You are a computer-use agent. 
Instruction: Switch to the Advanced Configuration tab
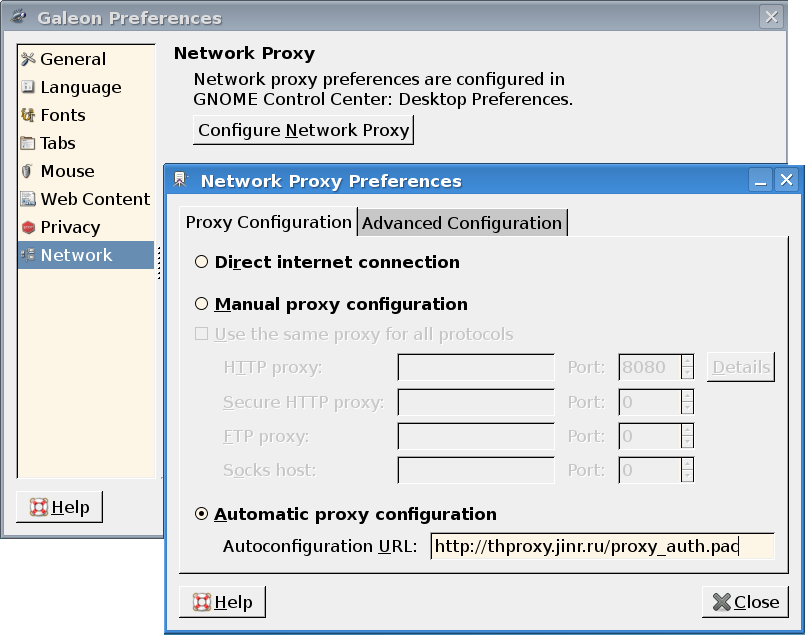[x=462, y=223]
